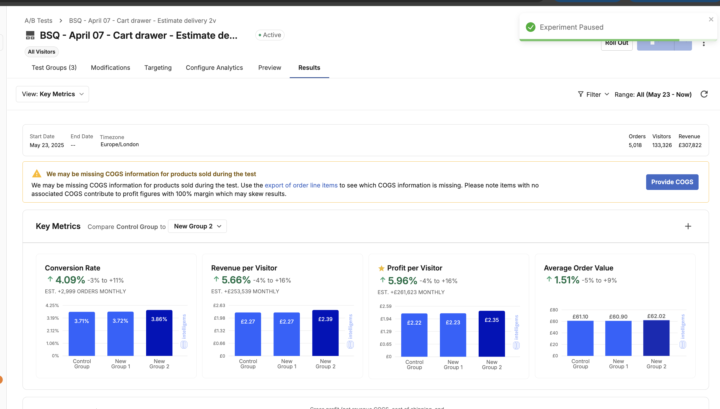
Task: Click the Control Group bar in Conversion Rate
Action: 82,334
